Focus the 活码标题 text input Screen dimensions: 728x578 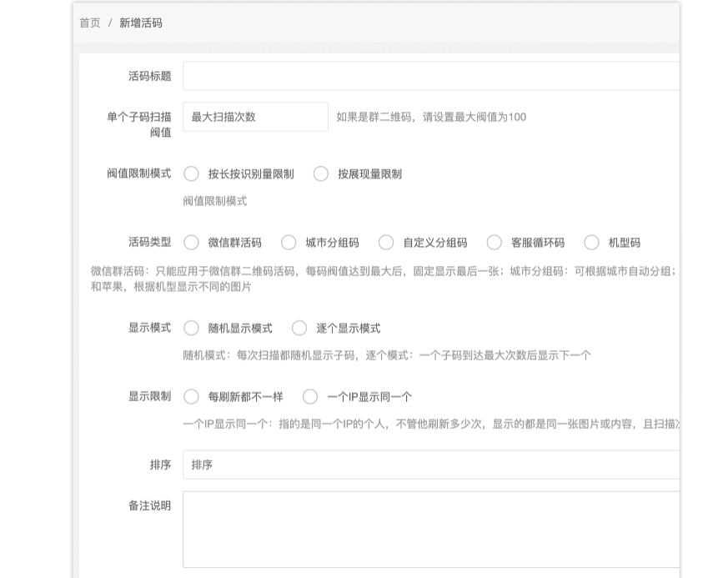coord(430,76)
